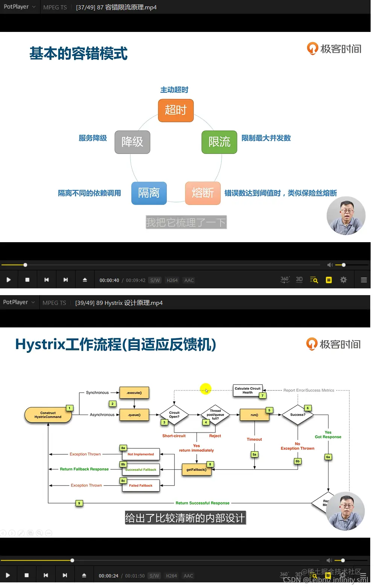Click the orange 超时 box in slide
Viewport: 374px width, 588px height.
click(176, 110)
